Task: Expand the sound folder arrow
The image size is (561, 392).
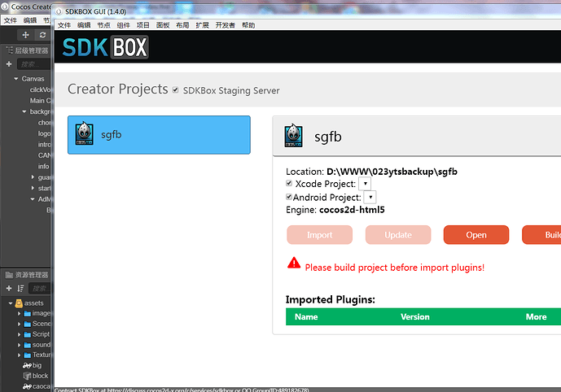Action: [19, 345]
